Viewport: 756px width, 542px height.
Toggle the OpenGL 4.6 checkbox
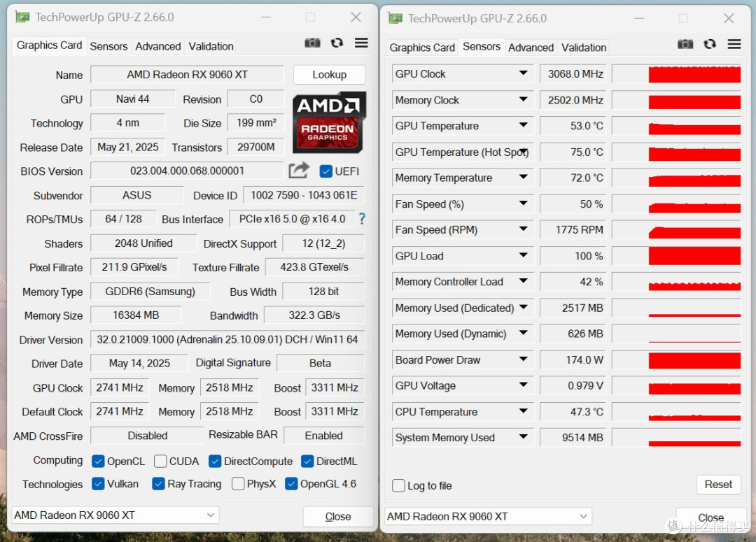[291, 483]
